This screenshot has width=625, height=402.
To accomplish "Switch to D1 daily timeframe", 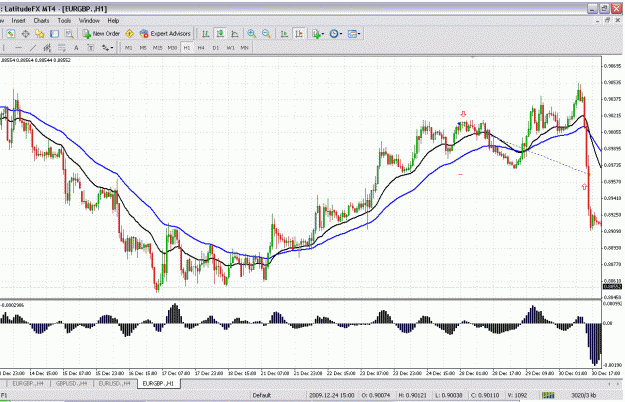I will coord(216,48).
